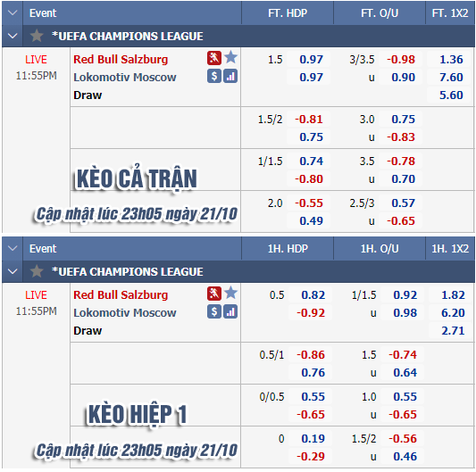Click the FT. HDP column header
This screenshot has height=472, width=476.
pos(288,13)
